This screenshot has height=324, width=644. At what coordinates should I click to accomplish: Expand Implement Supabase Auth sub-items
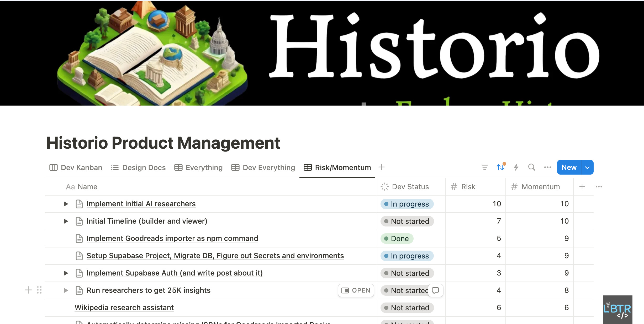[66, 273]
